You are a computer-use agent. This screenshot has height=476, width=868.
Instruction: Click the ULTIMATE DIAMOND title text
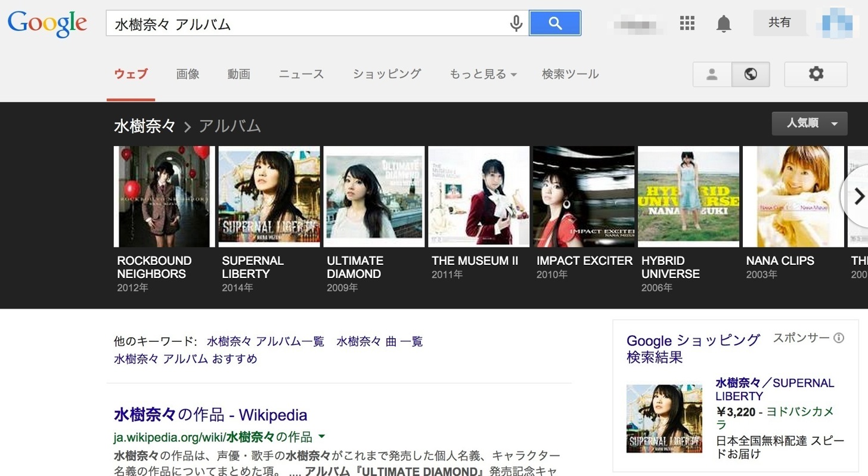(355, 267)
